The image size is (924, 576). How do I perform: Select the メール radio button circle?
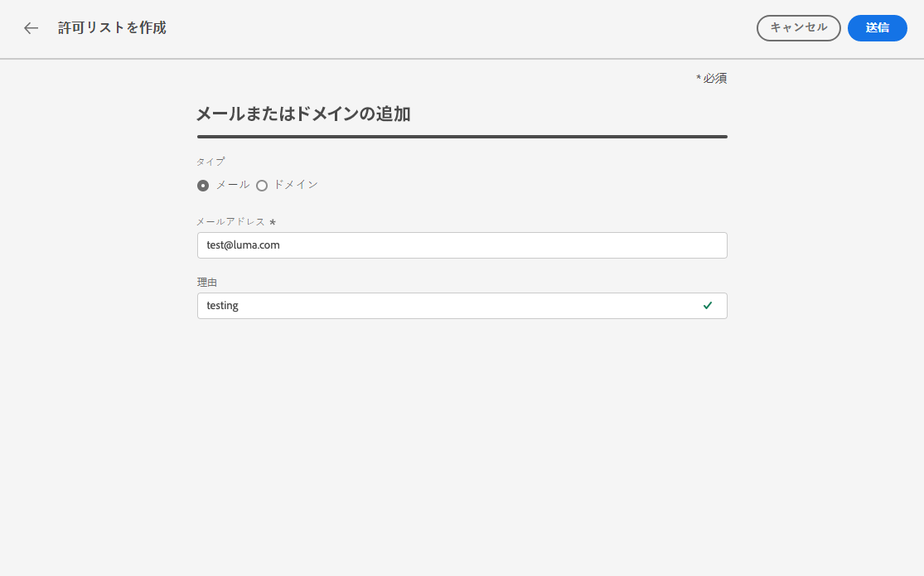point(203,186)
